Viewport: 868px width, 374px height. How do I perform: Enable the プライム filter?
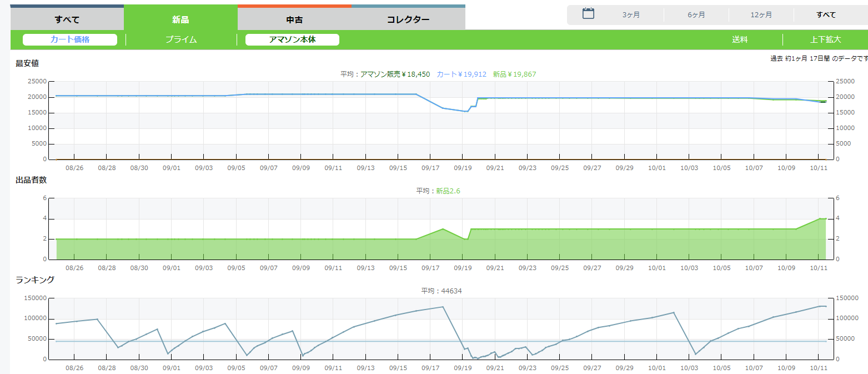click(x=181, y=39)
